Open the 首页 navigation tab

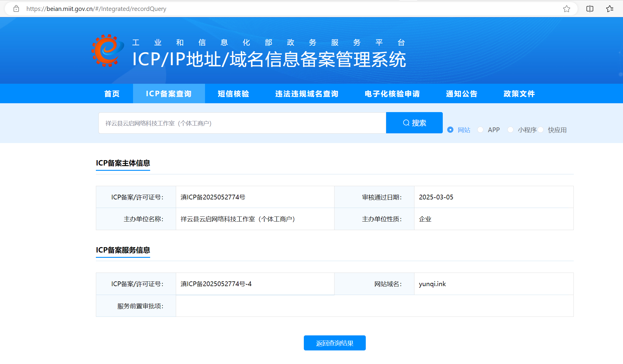tap(112, 94)
